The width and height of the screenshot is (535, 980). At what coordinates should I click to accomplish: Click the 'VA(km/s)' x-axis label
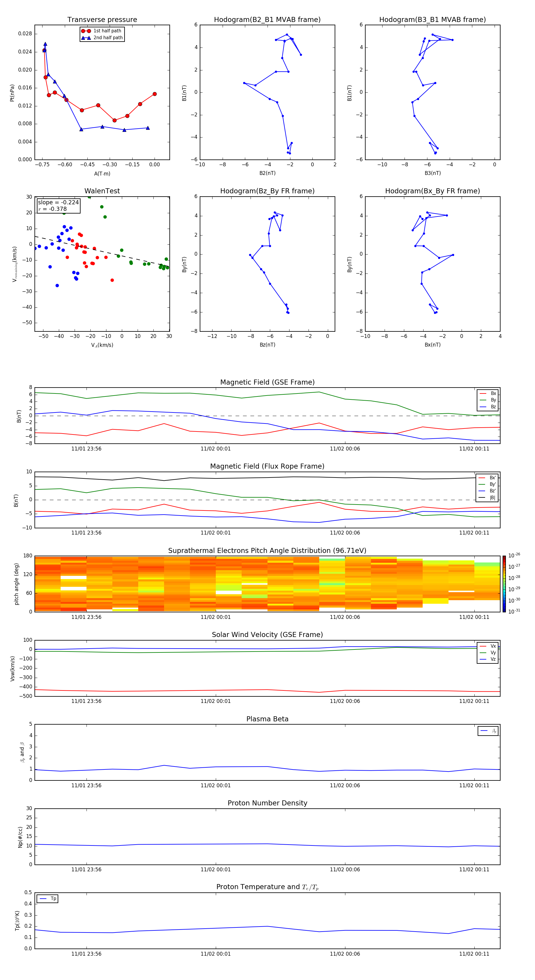[102, 345]
